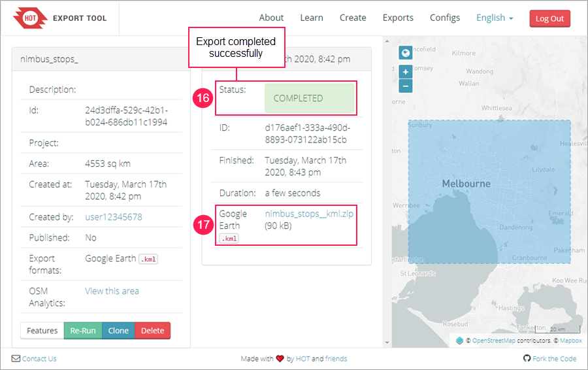Zoom in the map with plus button
Image resolution: width=588 pixels, height=370 pixels.
click(x=405, y=72)
